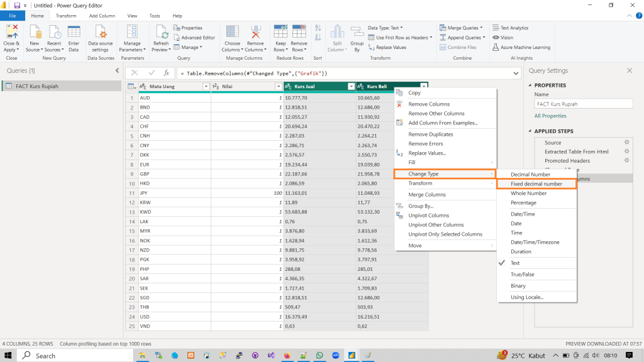The image size is (644, 362).
Task: Click the Source step gear icon
Action: pyautogui.click(x=626, y=143)
